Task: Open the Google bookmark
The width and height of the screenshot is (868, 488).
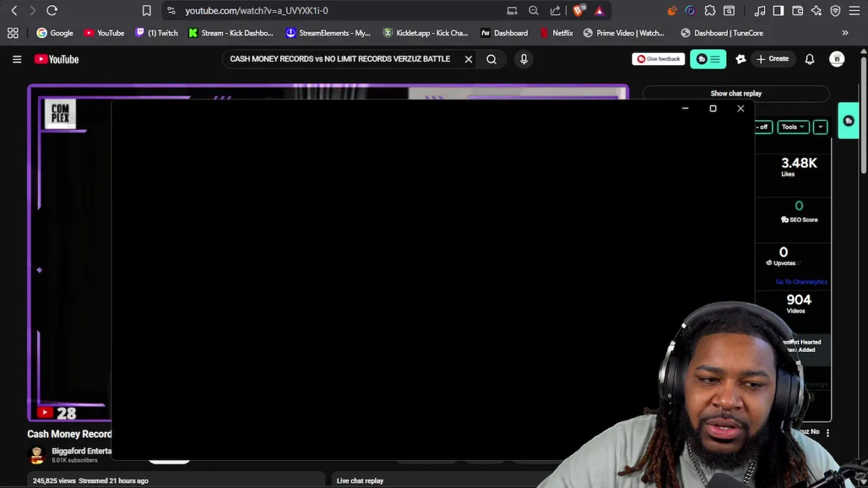Action: [55, 33]
